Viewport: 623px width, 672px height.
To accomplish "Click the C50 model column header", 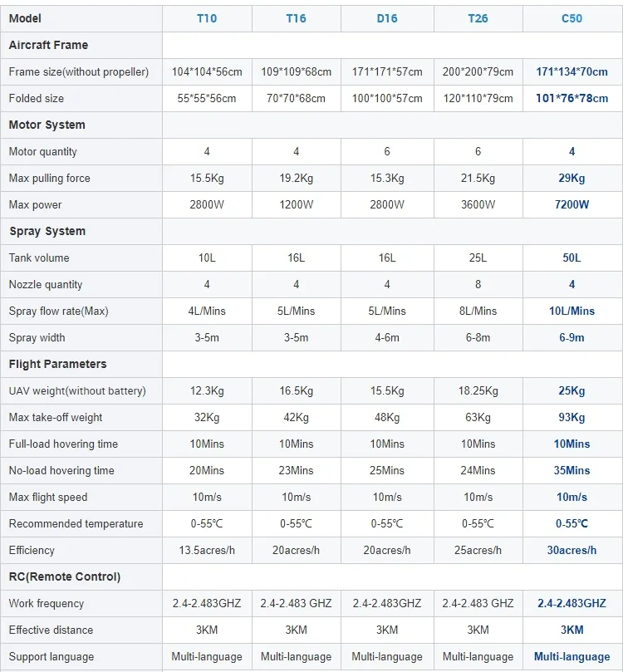I will (x=572, y=18).
